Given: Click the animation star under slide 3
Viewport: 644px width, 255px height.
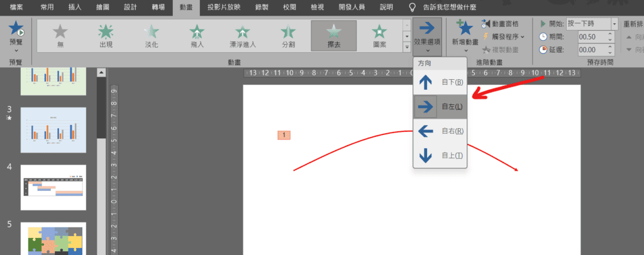Looking at the screenshot, I should (9, 118).
